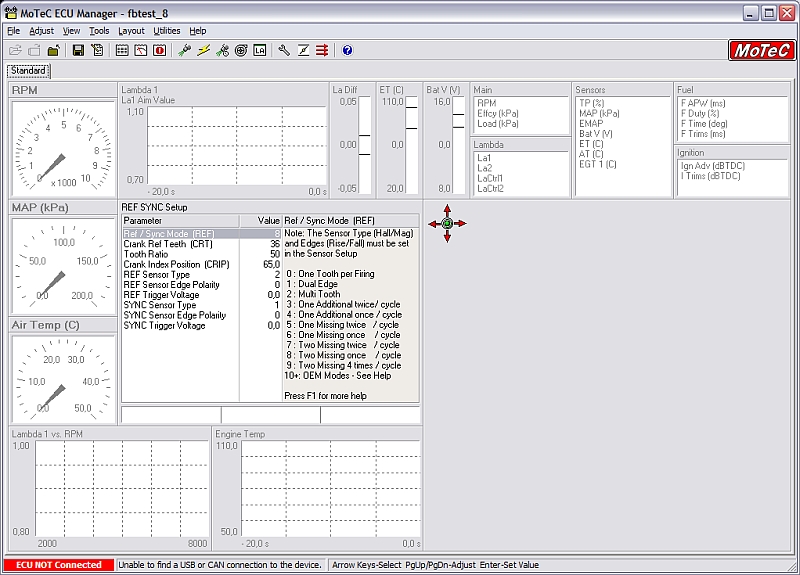Open the Adjust menu
Screen dimensions: 800x575
click(41, 31)
